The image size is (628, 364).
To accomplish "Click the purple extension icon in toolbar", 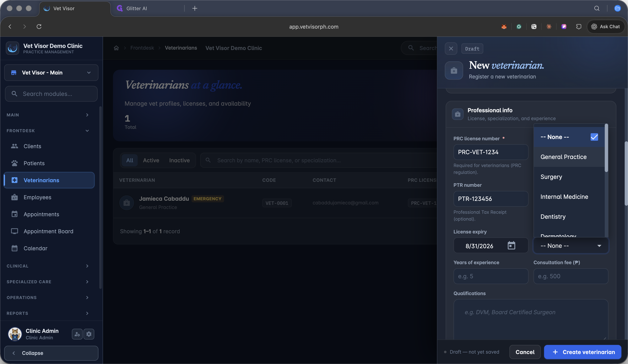I will click(564, 27).
